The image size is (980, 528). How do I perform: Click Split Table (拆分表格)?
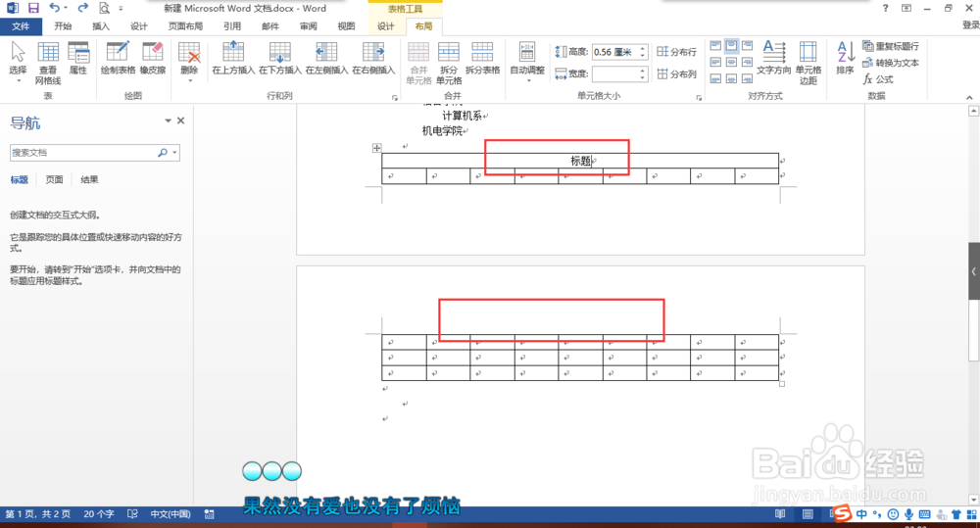(482, 58)
